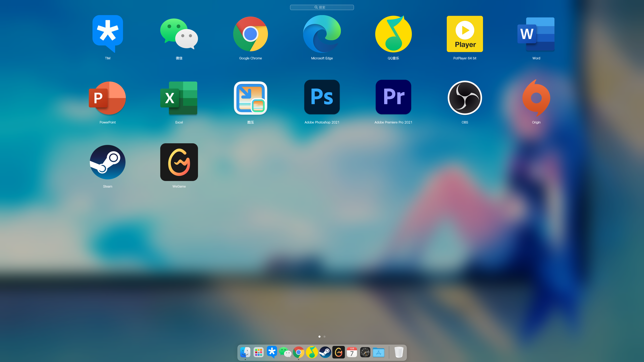Click the Launchpad search field
This screenshot has height=362, width=644.
pos(322,7)
